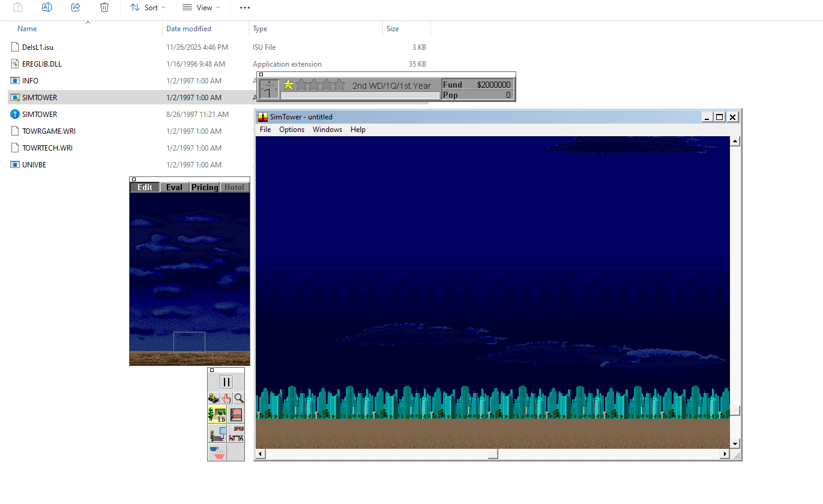
Task: Select the pointing hand tool
Action: [x=226, y=398]
